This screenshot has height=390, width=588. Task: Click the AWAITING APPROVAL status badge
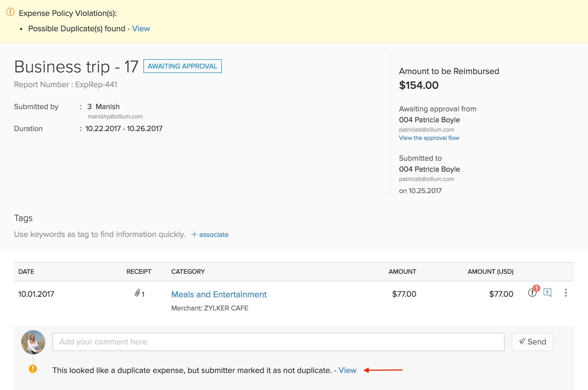tap(182, 66)
